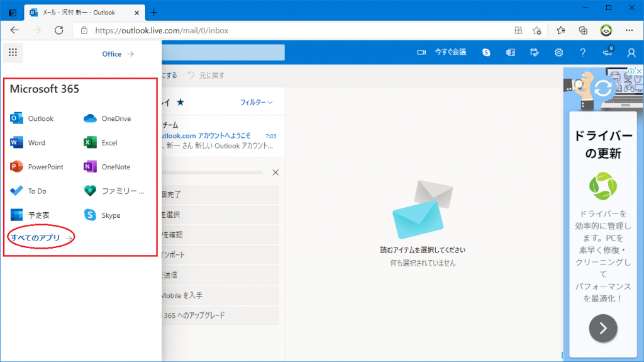The height and width of the screenshot is (362, 644).
Task: Open To Do from the app list
Action: click(28, 191)
